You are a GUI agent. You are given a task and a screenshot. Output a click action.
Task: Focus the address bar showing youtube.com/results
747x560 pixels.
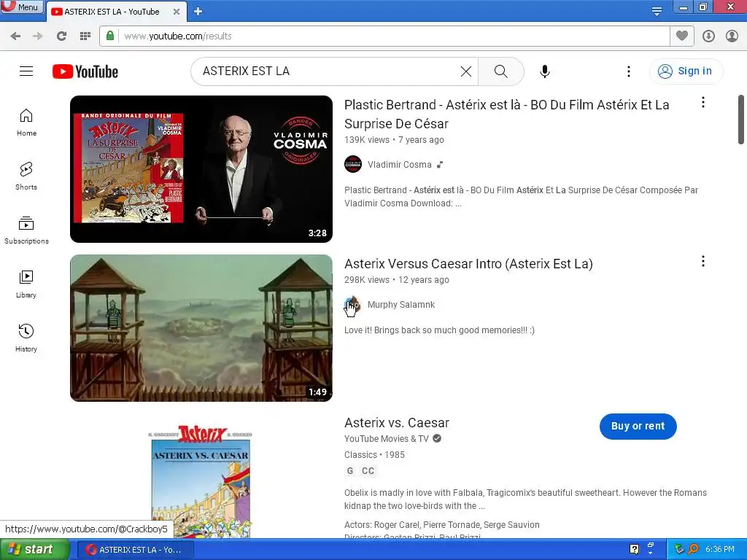384,36
